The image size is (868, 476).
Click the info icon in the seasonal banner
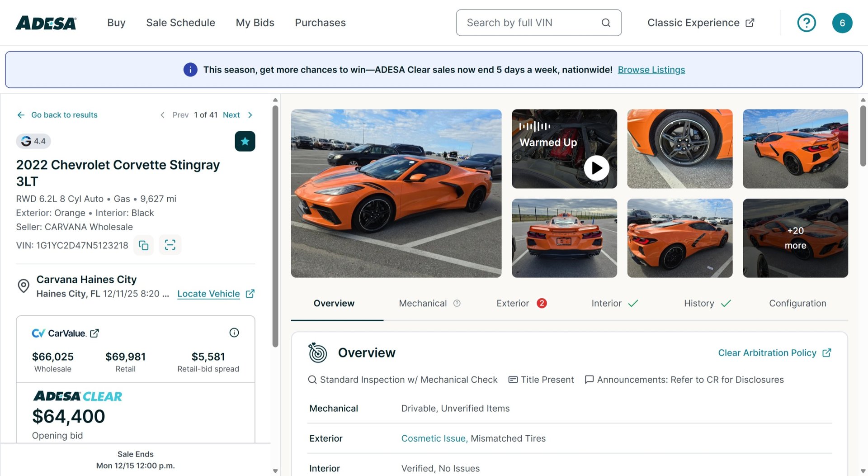[190, 70]
